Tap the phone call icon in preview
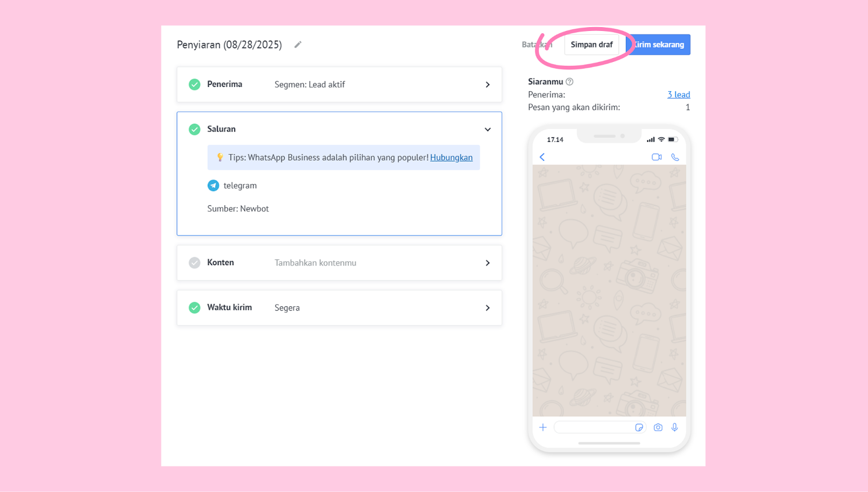Screen dimensions: 868x492 point(675,157)
